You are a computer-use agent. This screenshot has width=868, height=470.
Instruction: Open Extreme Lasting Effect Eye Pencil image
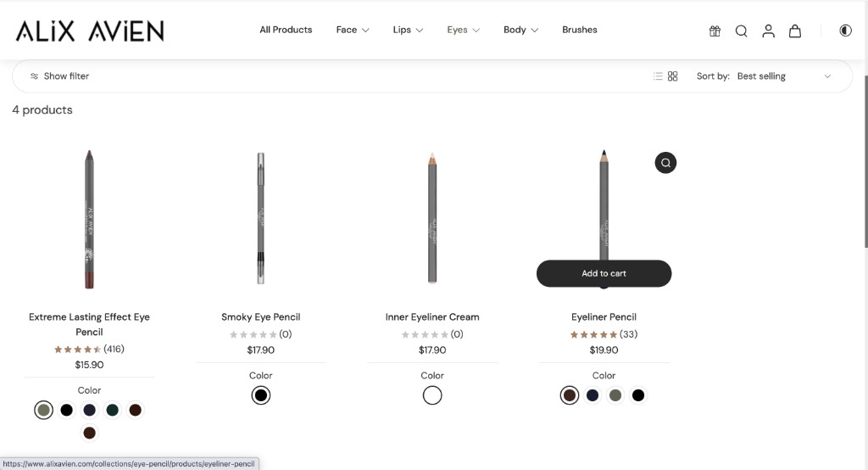89,220
